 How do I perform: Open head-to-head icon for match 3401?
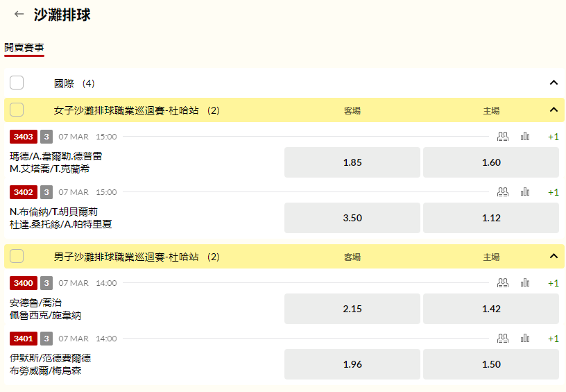pos(503,339)
